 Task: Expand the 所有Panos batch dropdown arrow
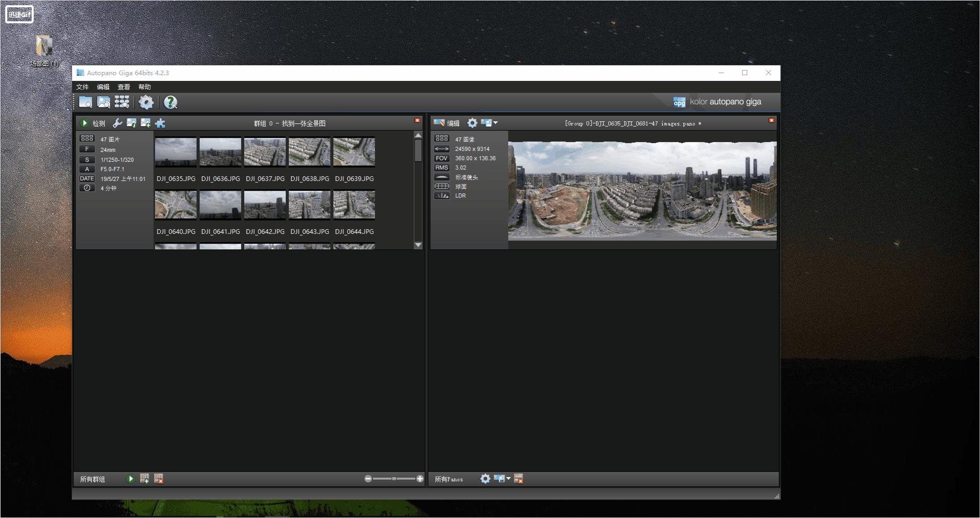coord(509,479)
